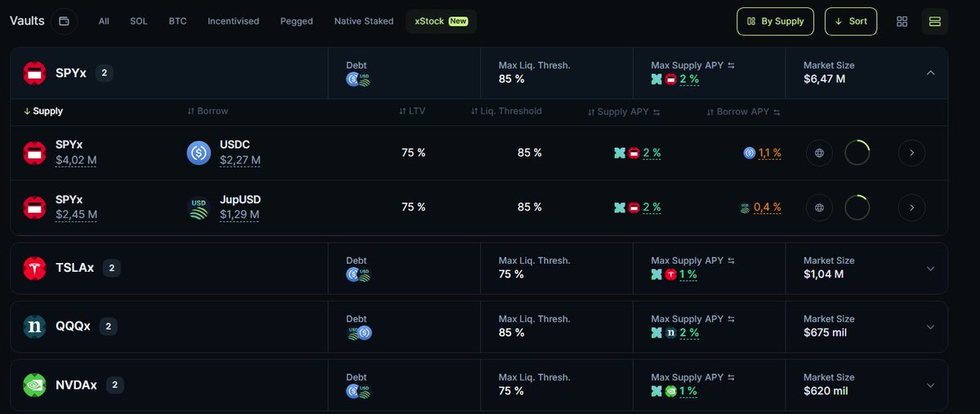Open the By Supply grouping dropdown
Image resolution: width=980 pixels, height=414 pixels.
[776, 21]
